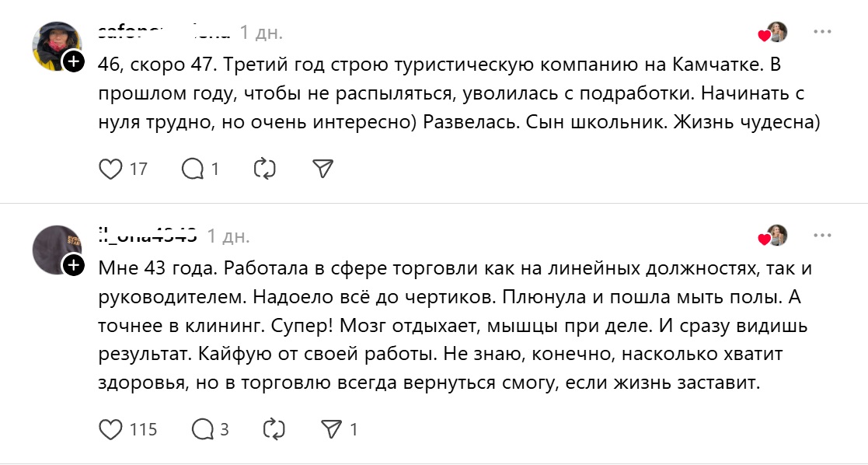Follow il_ona4343 via plus badge on avatar
The width and height of the screenshot is (868, 465).
pos(75,264)
